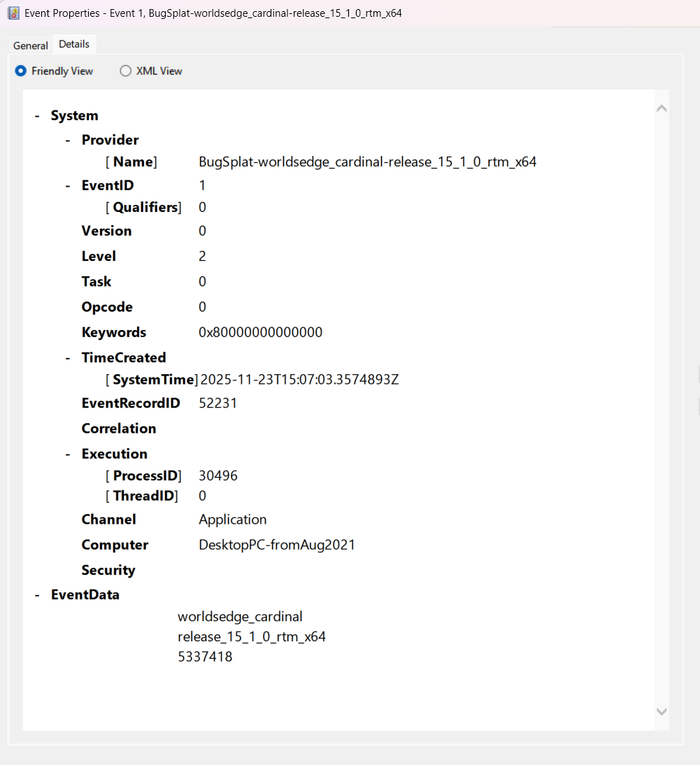Collapse the System tree node

click(x=37, y=116)
